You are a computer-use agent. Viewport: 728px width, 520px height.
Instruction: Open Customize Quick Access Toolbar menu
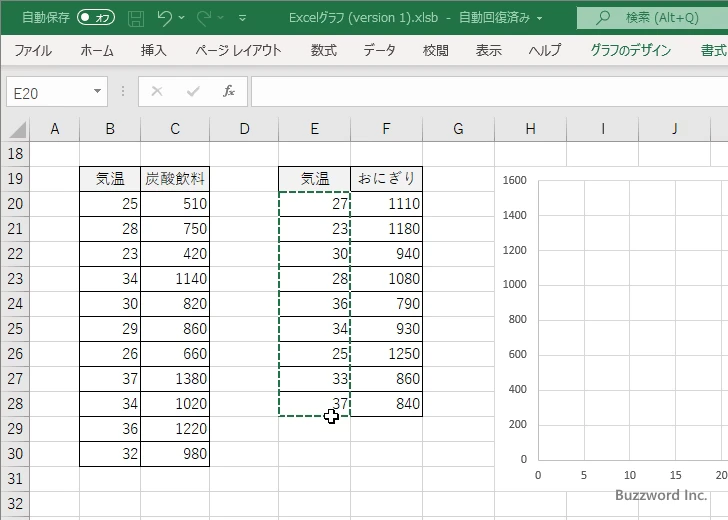tap(242, 18)
